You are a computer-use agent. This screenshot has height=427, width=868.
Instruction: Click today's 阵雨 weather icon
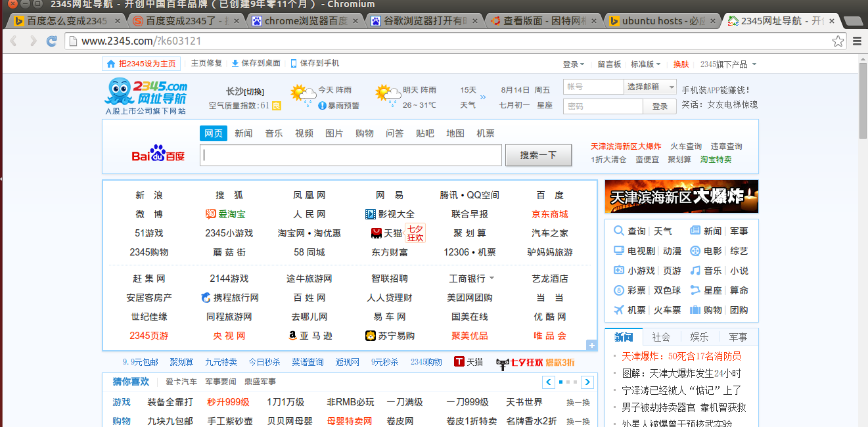(x=303, y=95)
